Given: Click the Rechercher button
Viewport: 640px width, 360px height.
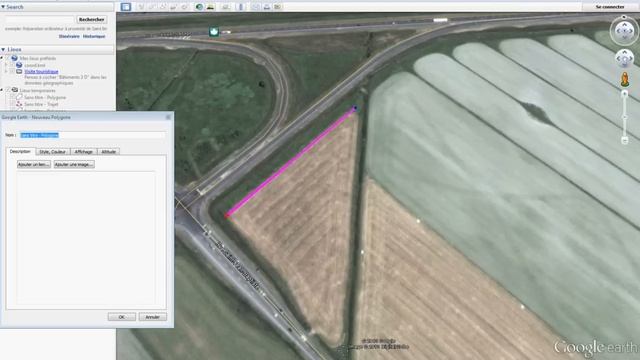Looking at the screenshot, I should tap(91, 19).
